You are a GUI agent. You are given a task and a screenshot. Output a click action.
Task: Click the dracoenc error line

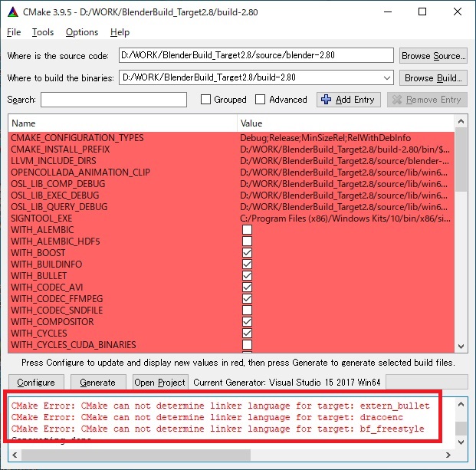(x=207, y=417)
